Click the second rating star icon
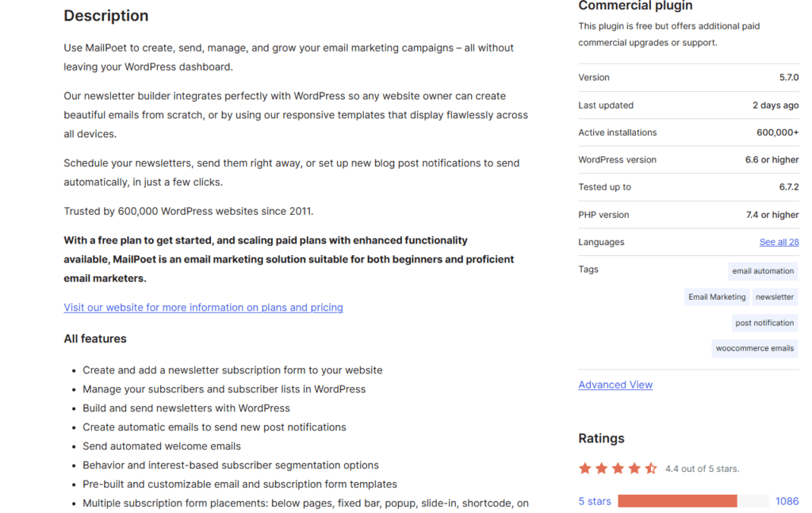 coord(602,469)
